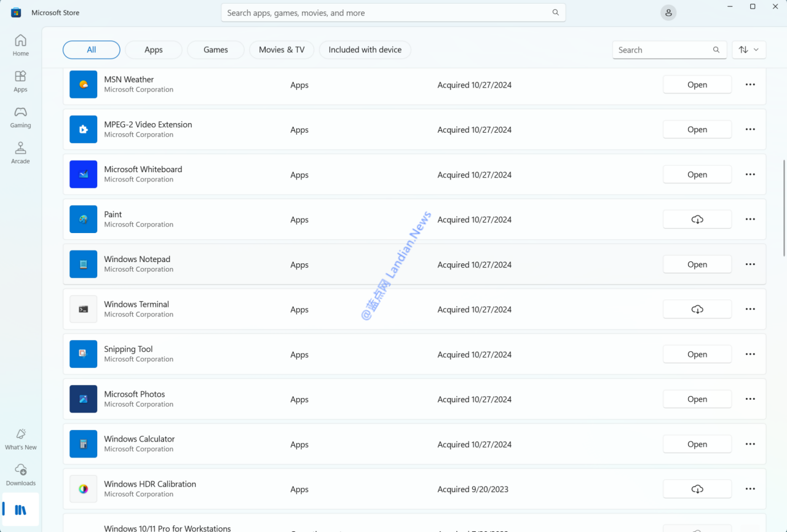Screen dimensions: 787x532
Task: Click the Windows Terminal app icon
Action: pos(83,309)
